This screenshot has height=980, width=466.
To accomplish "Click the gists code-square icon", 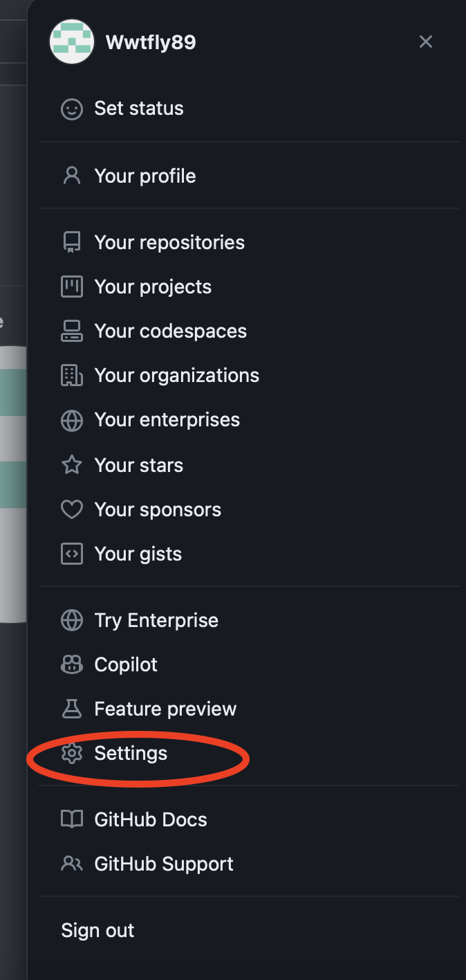I will tap(72, 554).
